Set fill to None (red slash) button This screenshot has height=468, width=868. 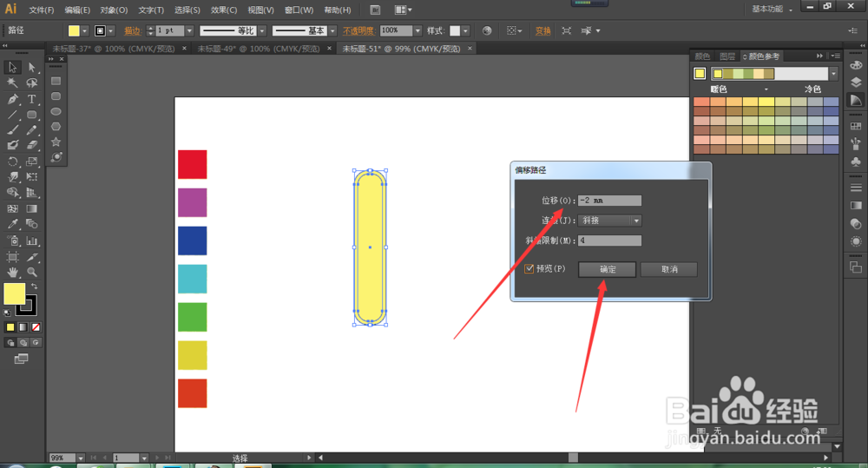(x=36, y=327)
